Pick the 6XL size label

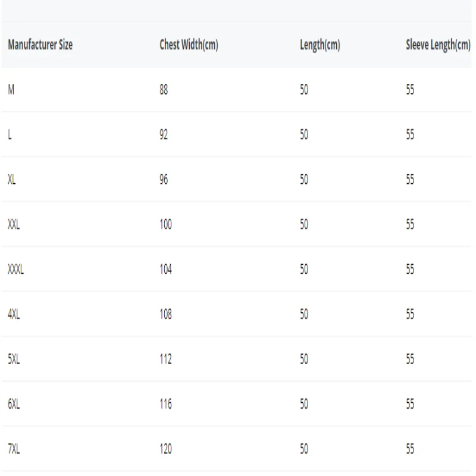coord(14,405)
